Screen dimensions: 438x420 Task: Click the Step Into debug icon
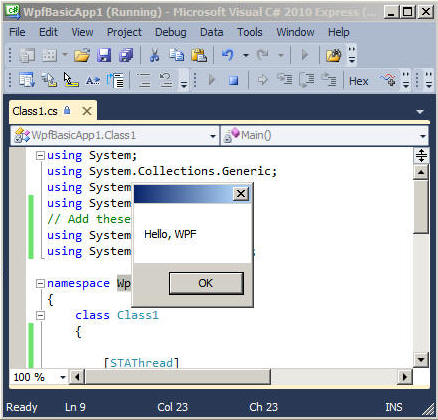click(x=285, y=80)
